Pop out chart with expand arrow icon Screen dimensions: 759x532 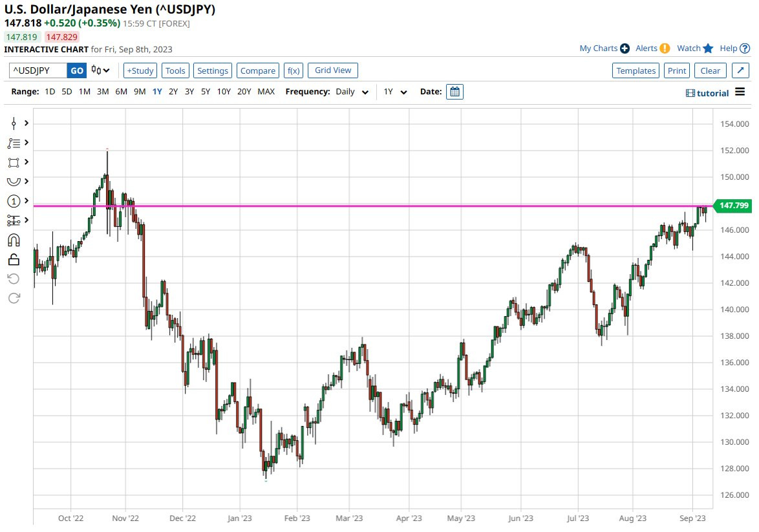click(x=741, y=70)
